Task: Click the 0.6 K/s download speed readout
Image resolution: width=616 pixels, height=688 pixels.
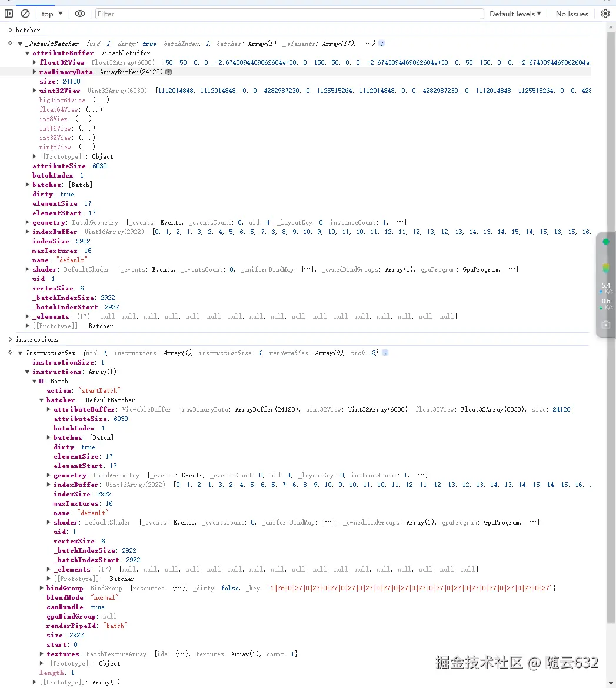Action: [606, 304]
